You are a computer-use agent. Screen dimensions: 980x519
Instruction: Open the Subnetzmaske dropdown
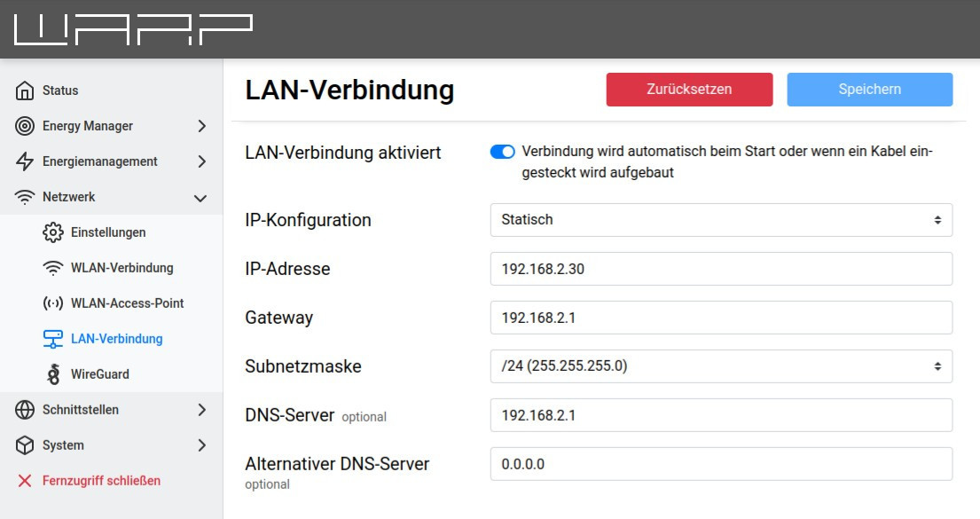coord(721,366)
